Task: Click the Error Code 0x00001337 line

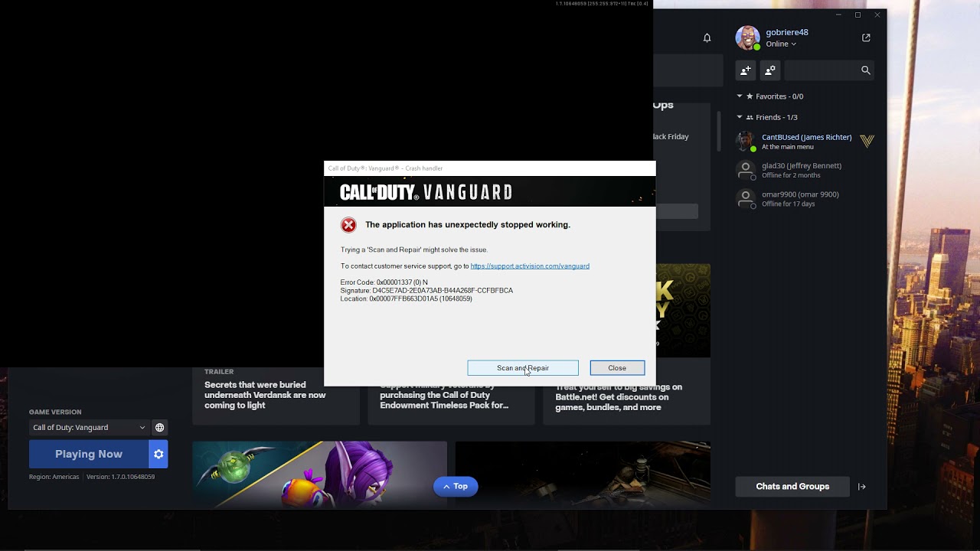Action: pyautogui.click(x=384, y=282)
